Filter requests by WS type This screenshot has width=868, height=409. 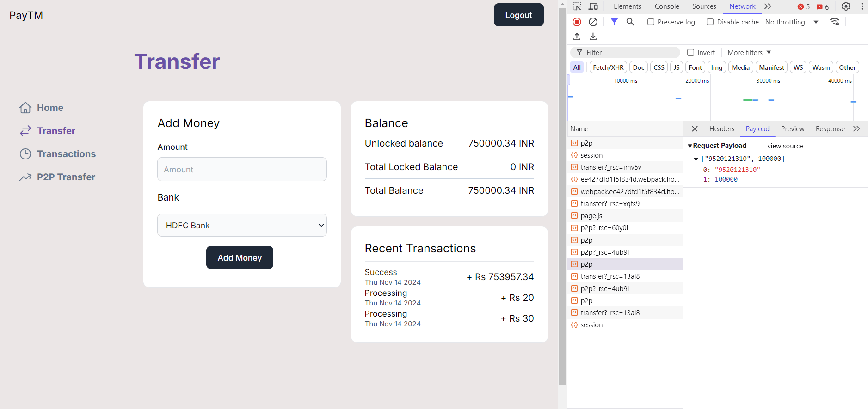798,67
